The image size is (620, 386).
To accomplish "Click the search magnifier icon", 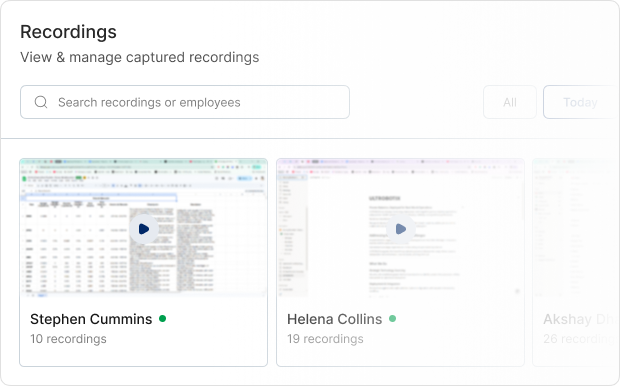I will [x=41, y=102].
